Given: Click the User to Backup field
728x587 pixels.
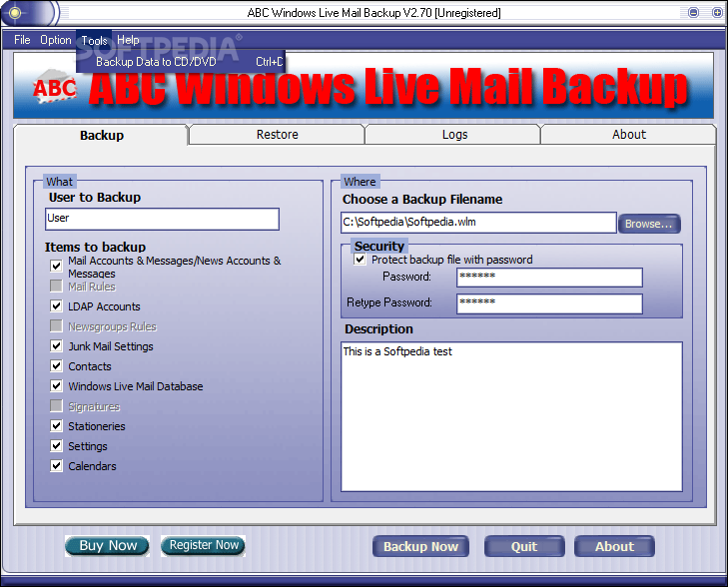Looking at the screenshot, I should pos(162,219).
